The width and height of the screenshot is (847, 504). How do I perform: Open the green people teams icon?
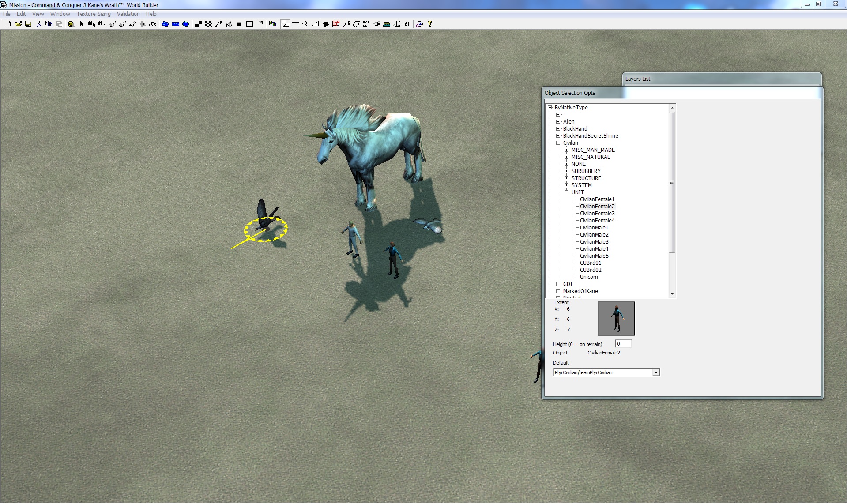(x=387, y=24)
